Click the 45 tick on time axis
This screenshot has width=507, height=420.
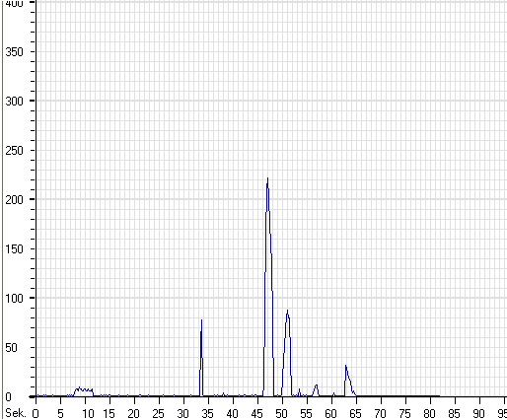256,413
